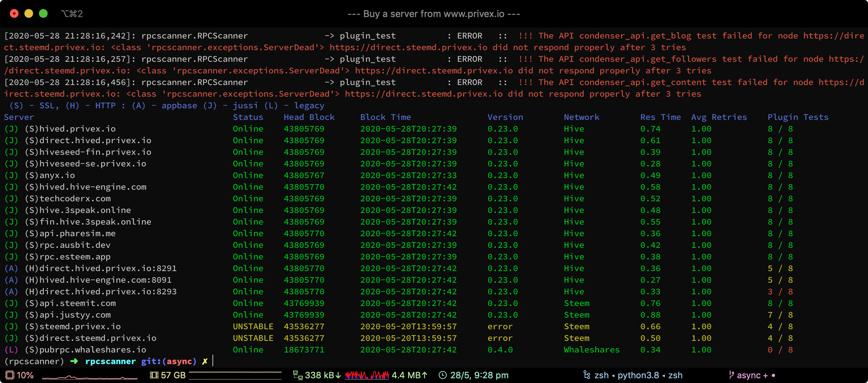Click the 'Network' column header
The width and height of the screenshot is (868, 383).
pyautogui.click(x=582, y=117)
